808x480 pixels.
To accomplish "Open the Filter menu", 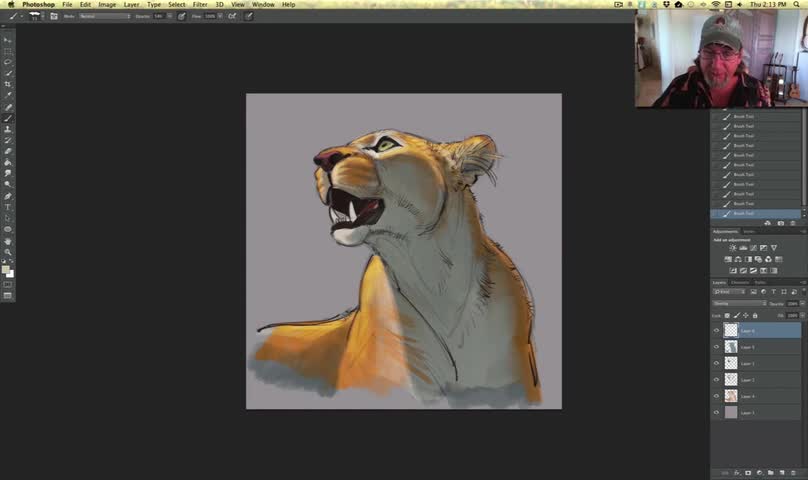I will (x=199, y=4).
